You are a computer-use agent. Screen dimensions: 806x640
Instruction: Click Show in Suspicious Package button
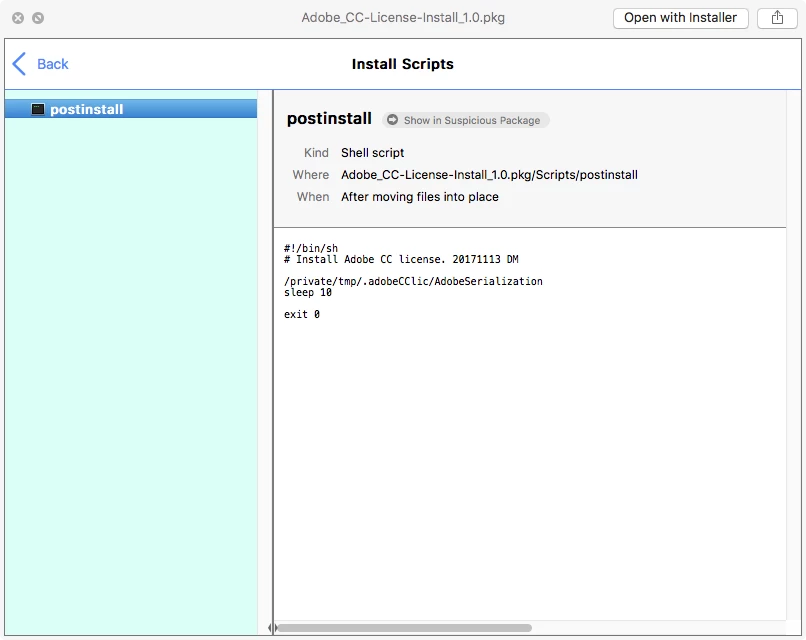click(466, 120)
